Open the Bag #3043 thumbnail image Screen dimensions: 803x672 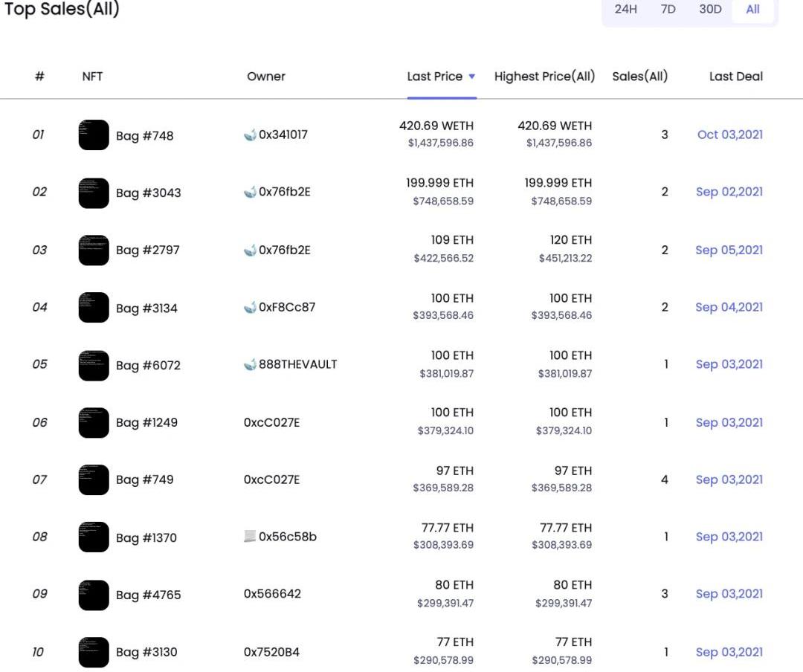(94, 193)
